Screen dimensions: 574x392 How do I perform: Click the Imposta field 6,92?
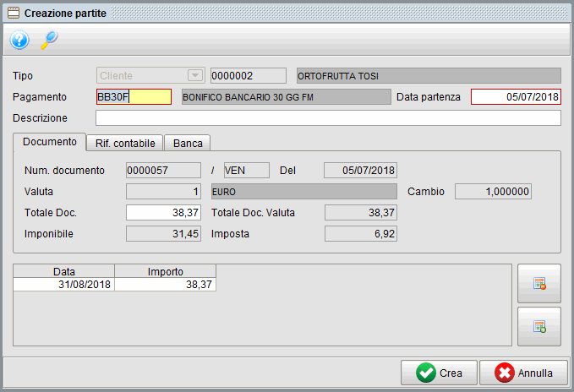point(361,234)
